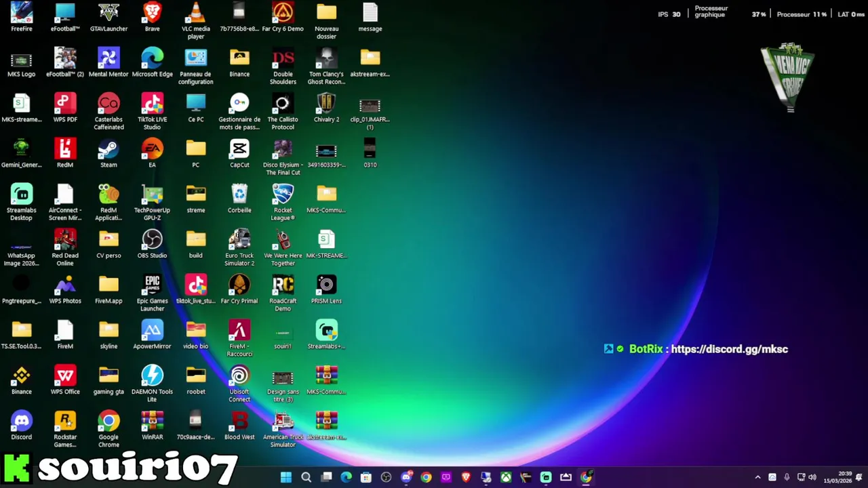
Task: Open the Nouveau dossier folder
Action: [x=326, y=20]
